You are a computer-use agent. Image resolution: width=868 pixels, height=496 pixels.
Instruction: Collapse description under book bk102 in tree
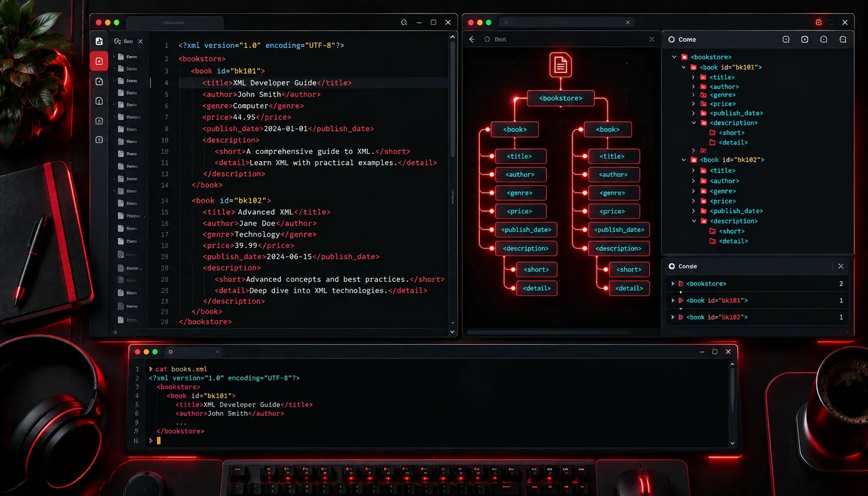tap(694, 221)
